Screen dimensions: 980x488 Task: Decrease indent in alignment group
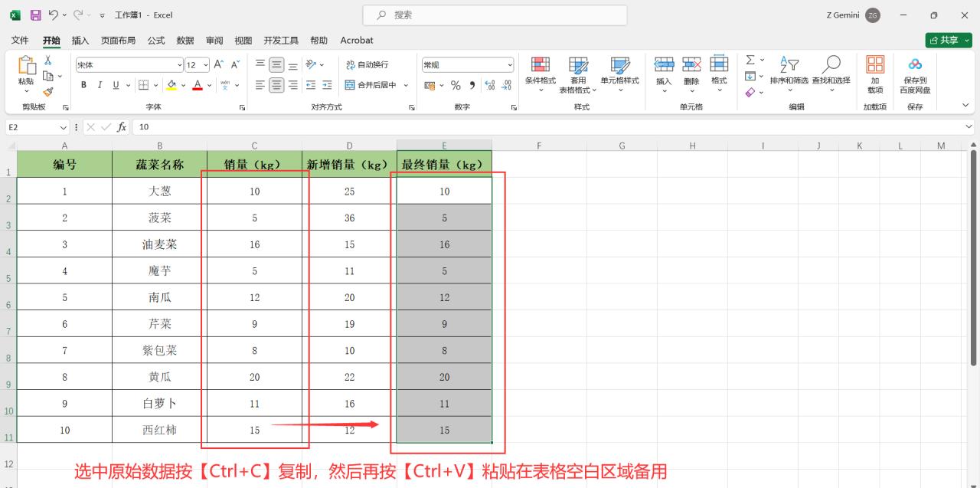tap(311, 85)
